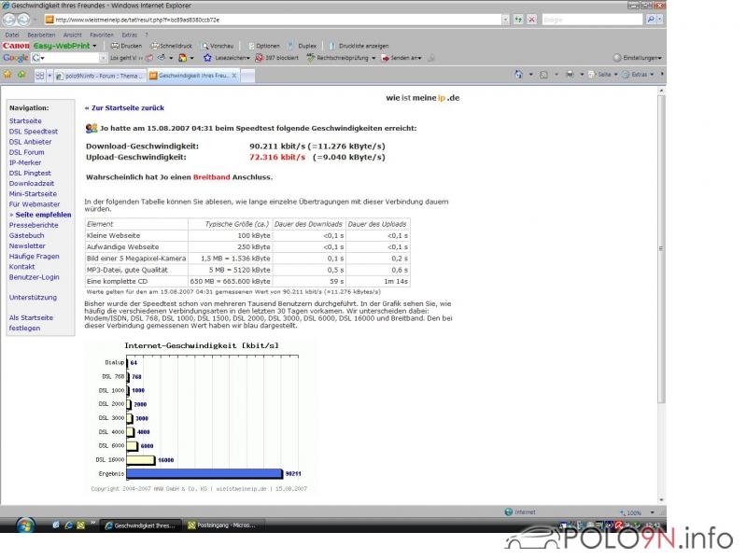Screen dimensions: 747x560
Task: Switch to the polo9N.info Forum tab
Action: [x=99, y=76]
